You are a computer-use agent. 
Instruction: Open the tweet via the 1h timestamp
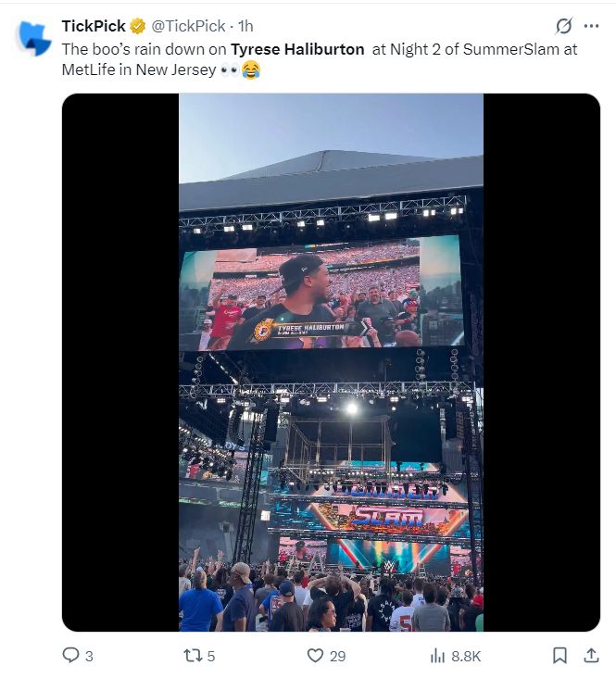point(245,26)
